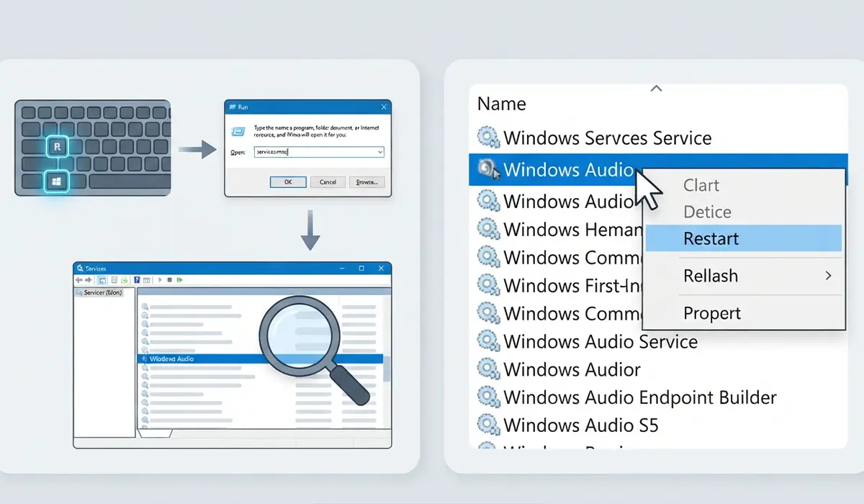864x504 pixels.
Task: Click the blue help question-mark in the Services toolbar
Action: 137,279
